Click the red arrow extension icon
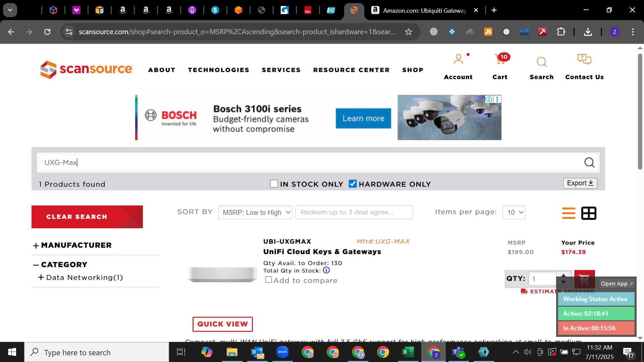 pos(542,32)
